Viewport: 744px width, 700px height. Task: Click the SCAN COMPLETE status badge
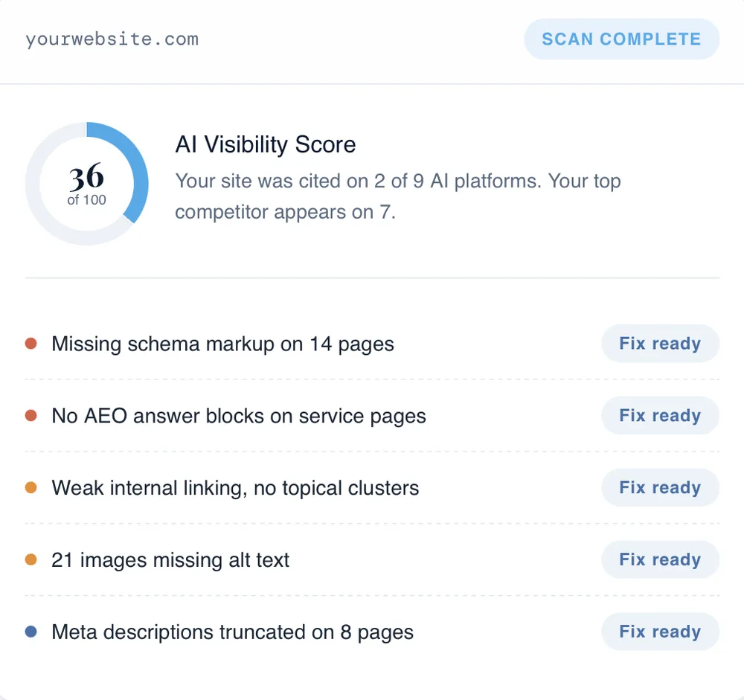(621, 39)
